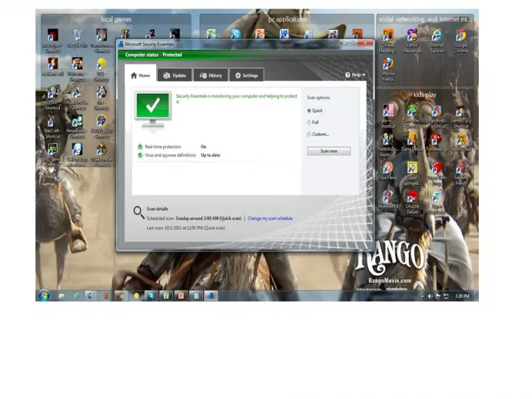
Task: Click the Chrome icon on the taskbar
Action: 121,296
